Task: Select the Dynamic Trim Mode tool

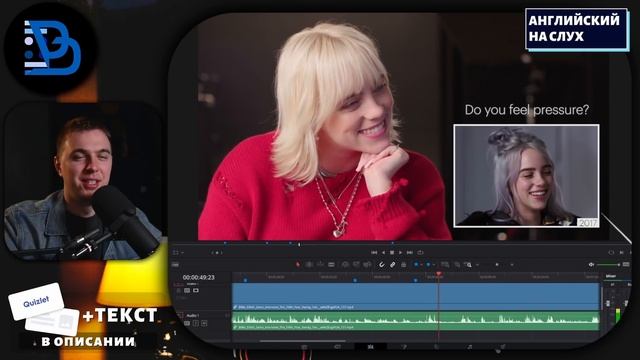Action: 320,264
